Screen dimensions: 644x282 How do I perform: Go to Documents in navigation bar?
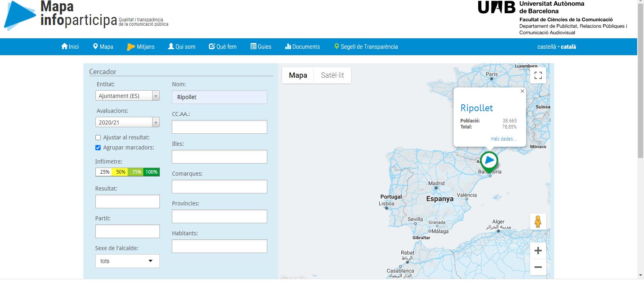302,47
